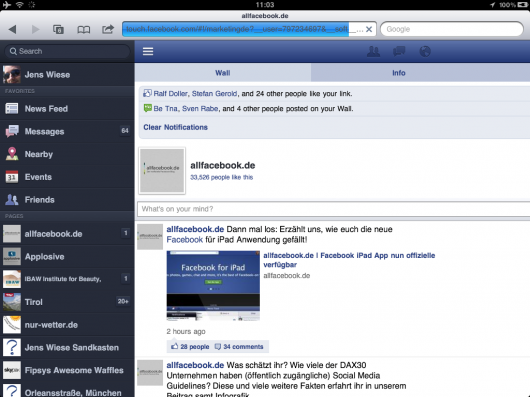Tap the Tirol mountain thumbnail
Viewport: 530px width, 397px height.
(x=12, y=302)
